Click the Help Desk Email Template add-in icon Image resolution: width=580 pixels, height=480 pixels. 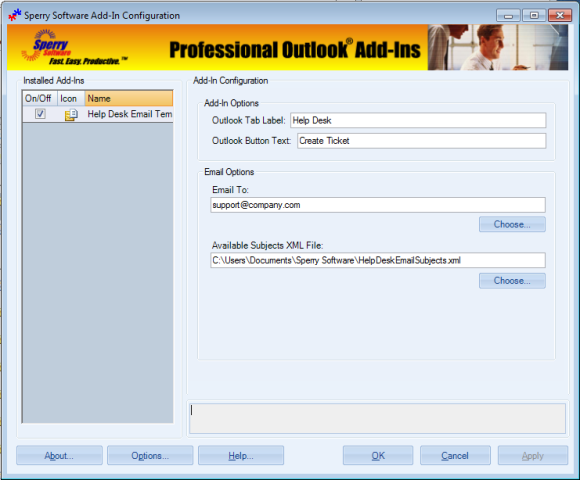71,115
